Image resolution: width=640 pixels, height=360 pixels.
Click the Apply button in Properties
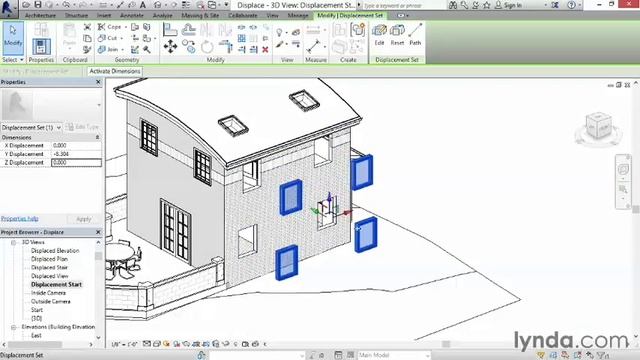pos(84,219)
